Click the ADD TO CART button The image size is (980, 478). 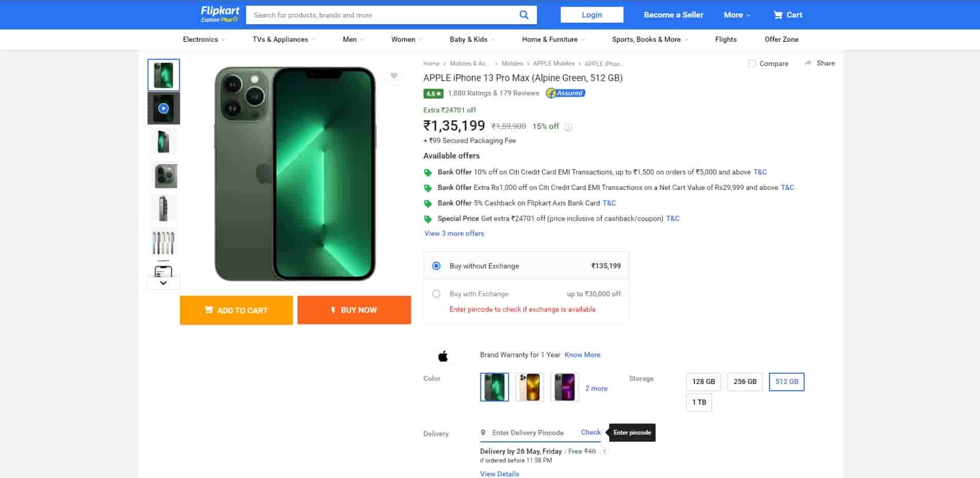pyautogui.click(x=236, y=310)
